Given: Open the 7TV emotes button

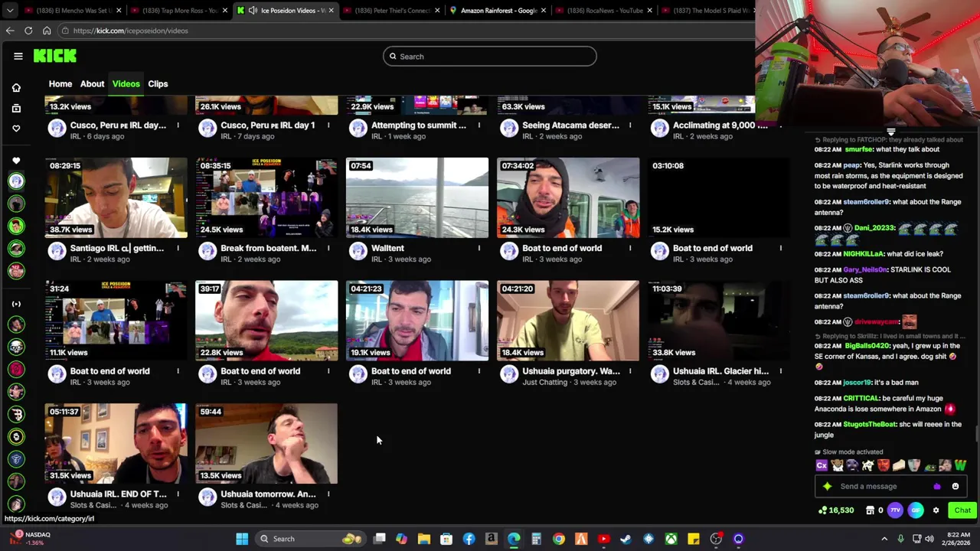Looking at the screenshot, I should (895, 510).
